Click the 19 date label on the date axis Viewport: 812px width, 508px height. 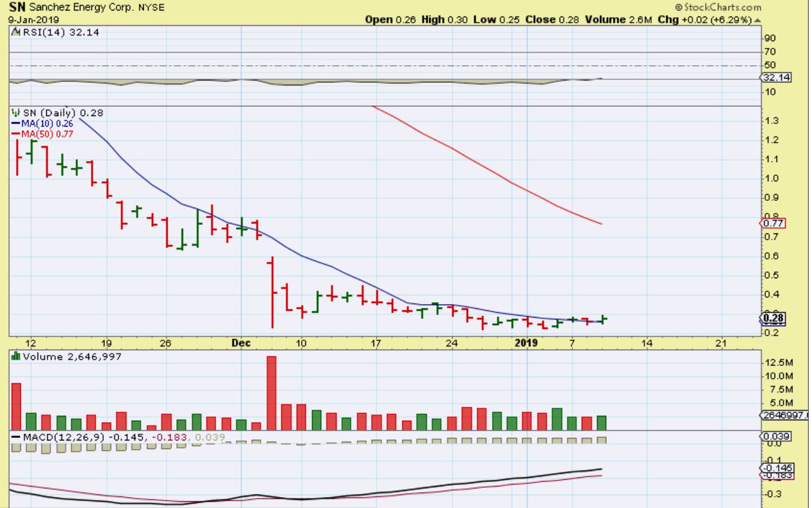click(x=106, y=343)
